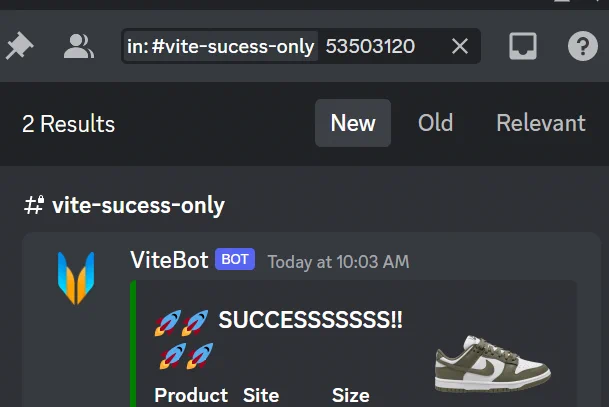Sort results by Old tab

[x=435, y=123]
